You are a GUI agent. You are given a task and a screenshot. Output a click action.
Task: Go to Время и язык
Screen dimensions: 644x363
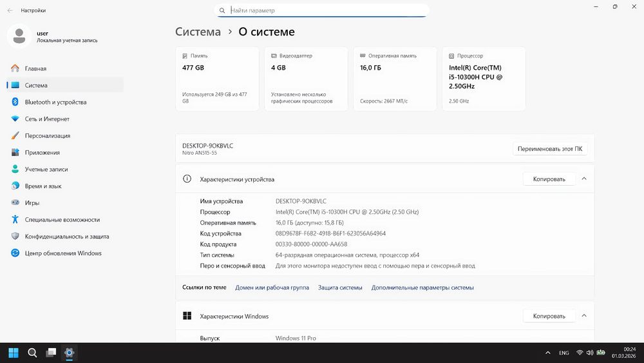click(x=65, y=186)
